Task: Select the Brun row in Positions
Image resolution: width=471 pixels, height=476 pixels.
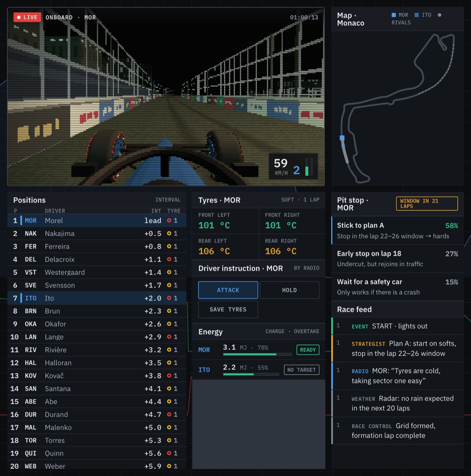Action: 97,311
